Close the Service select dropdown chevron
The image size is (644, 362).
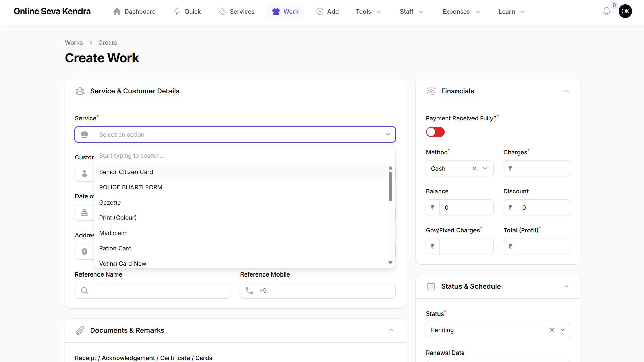click(387, 134)
